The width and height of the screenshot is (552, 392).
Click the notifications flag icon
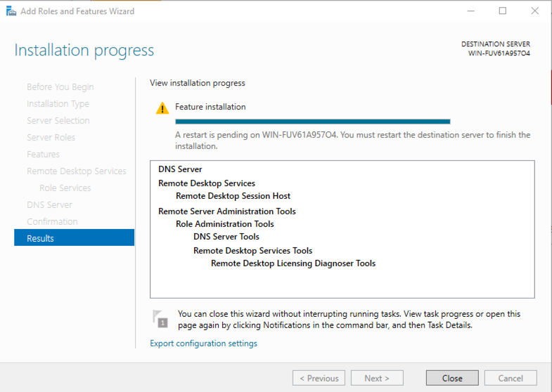click(160, 318)
